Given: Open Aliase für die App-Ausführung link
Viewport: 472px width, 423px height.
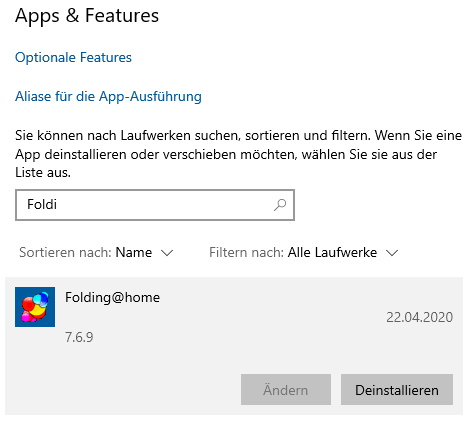Looking at the screenshot, I should (108, 97).
